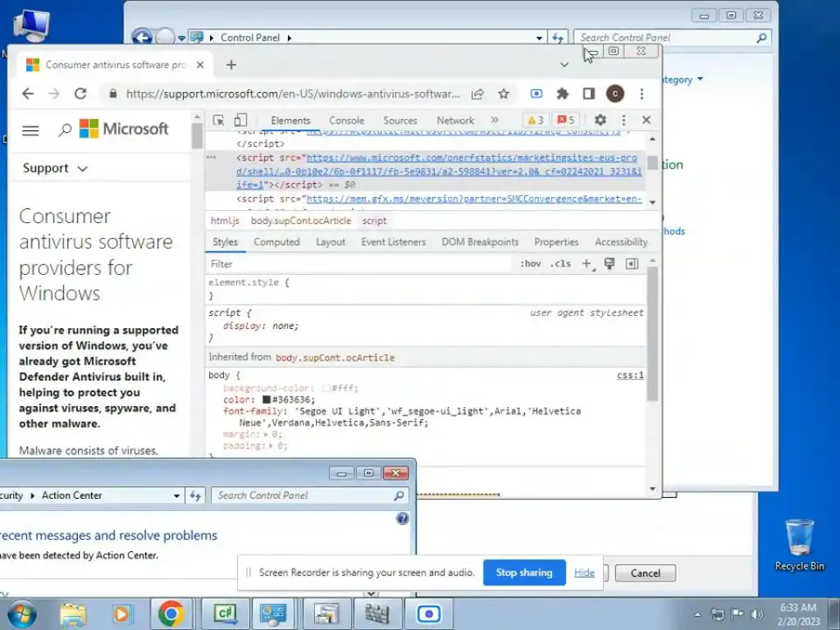The image size is (840, 630).
Task: Close the DevTools panel
Action: point(646,120)
